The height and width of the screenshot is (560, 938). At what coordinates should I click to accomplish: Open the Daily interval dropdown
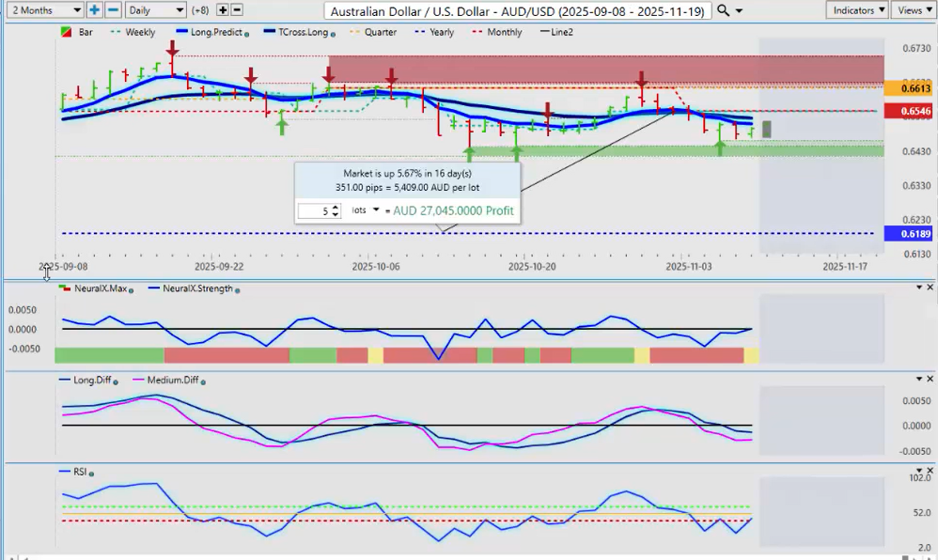pyautogui.click(x=155, y=10)
